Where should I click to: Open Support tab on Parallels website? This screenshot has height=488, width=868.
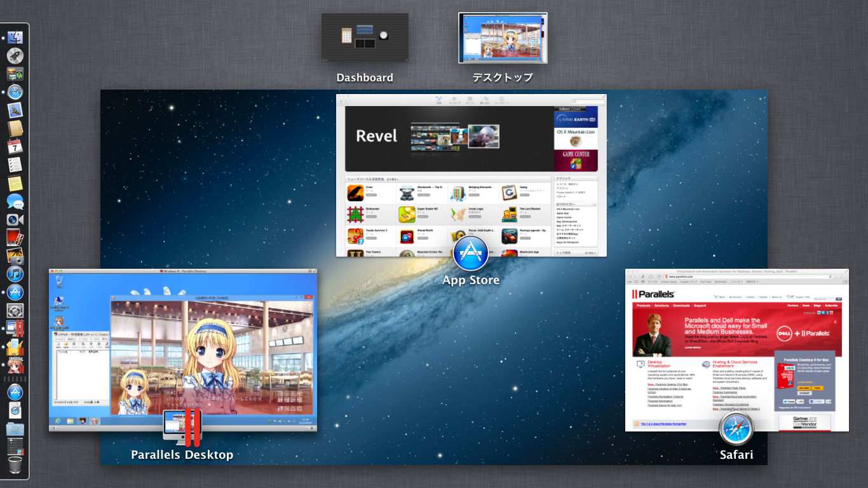point(700,306)
